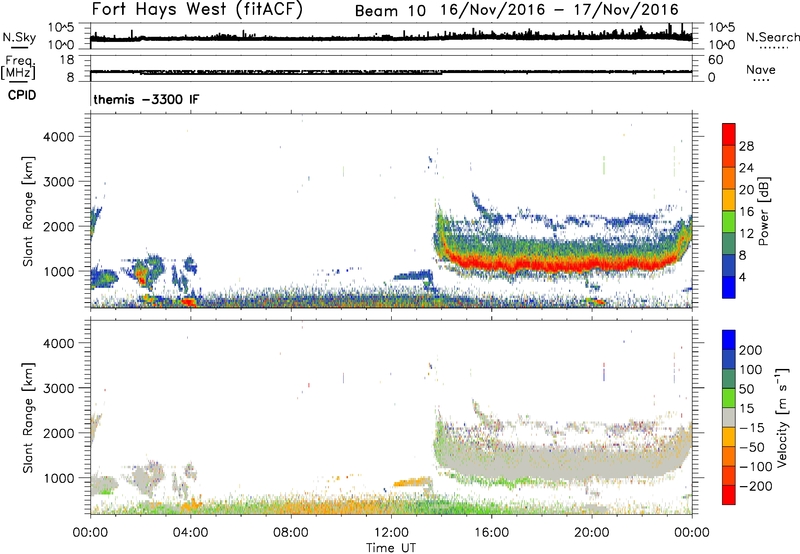Click the 'Time UT' axis label
This screenshot has height=554, width=800.
(x=391, y=548)
